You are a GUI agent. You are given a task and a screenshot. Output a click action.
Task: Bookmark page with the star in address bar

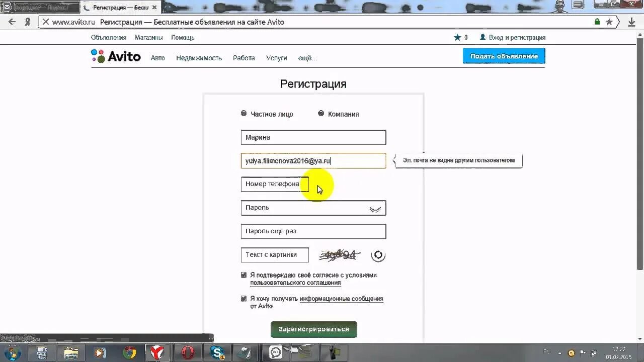[609, 22]
